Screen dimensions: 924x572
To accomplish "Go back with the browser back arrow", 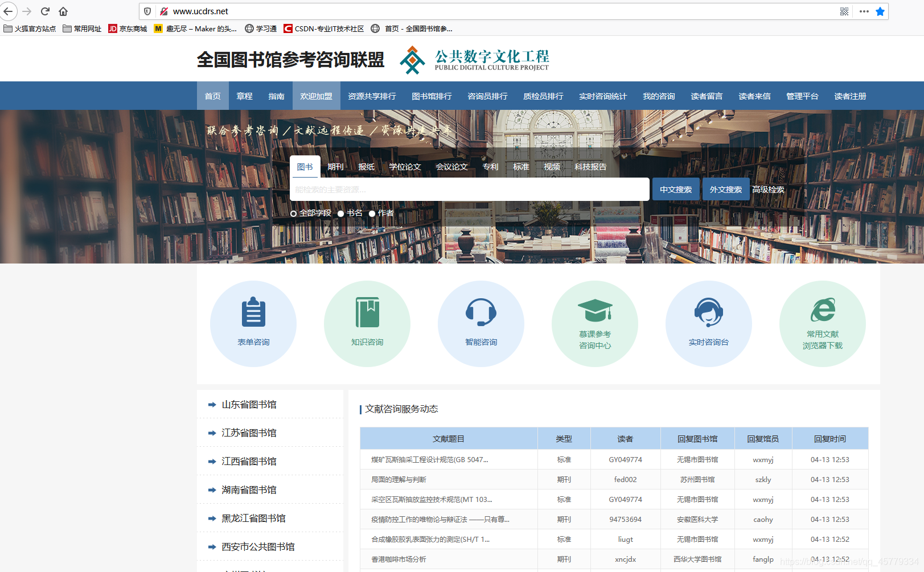I will click(8, 11).
